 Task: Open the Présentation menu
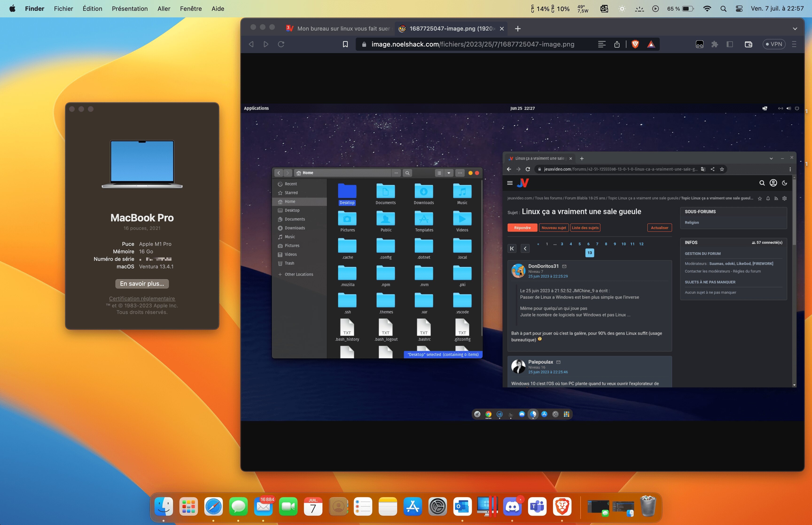[129, 9]
